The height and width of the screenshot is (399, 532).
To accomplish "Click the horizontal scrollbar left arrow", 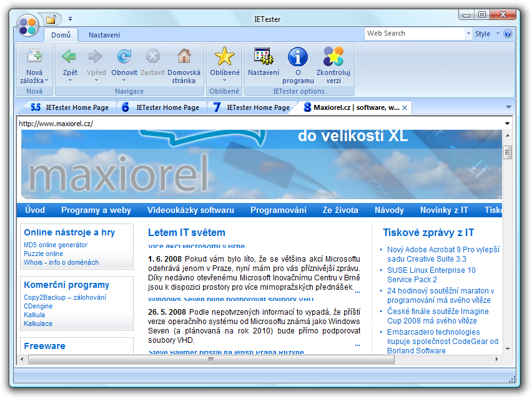I will pyautogui.click(x=22, y=359).
